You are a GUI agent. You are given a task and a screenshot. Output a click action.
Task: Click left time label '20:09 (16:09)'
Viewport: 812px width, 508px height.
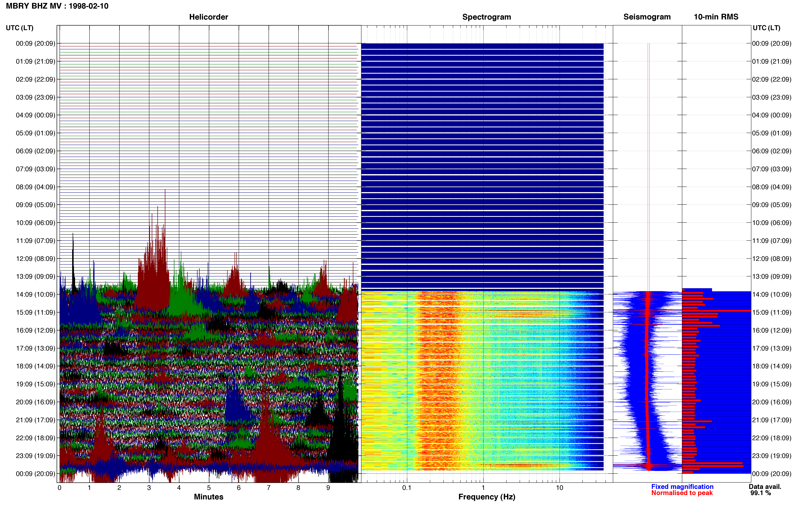(36, 402)
